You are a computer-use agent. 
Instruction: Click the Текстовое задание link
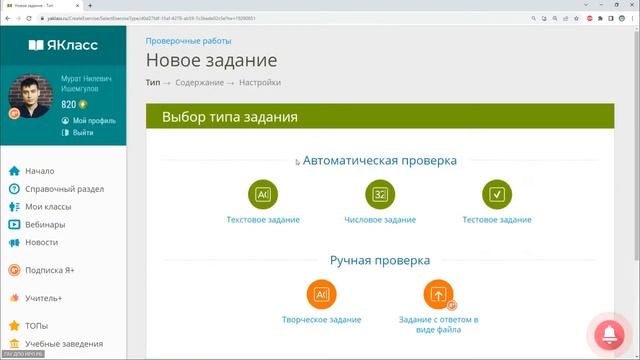(263, 220)
